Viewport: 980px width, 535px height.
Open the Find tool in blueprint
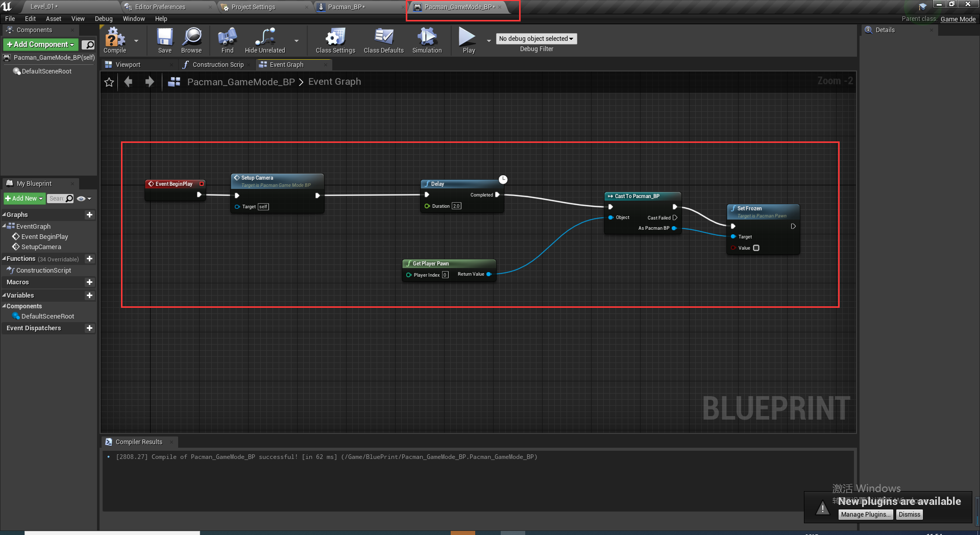[x=227, y=41]
